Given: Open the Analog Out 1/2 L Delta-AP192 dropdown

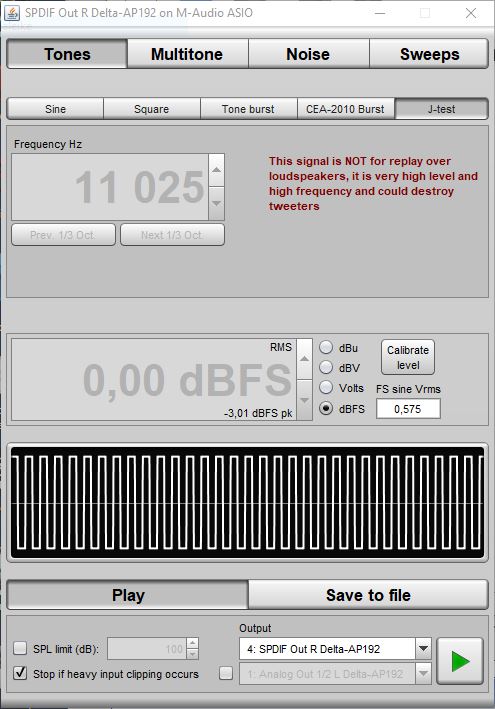Looking at the screenshot, I should pos(335,674).
